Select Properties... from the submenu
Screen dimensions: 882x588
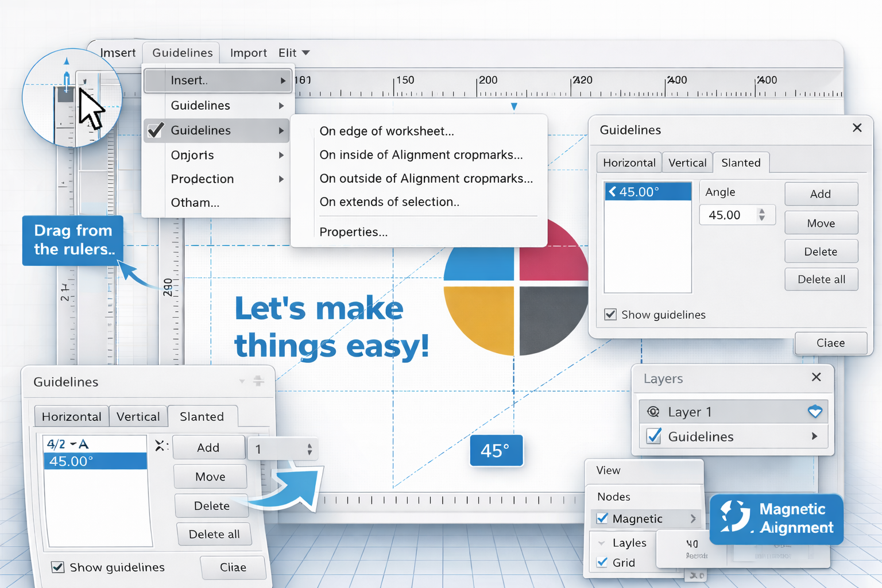[x=353, y=232]
